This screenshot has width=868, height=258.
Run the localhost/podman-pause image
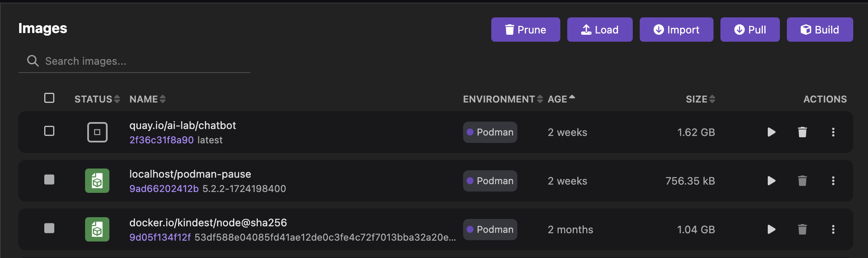click(x=771, y=181)
